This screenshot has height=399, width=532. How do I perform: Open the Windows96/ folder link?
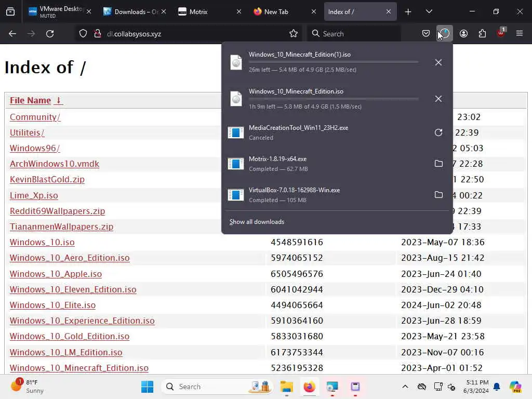coord(35,148)
